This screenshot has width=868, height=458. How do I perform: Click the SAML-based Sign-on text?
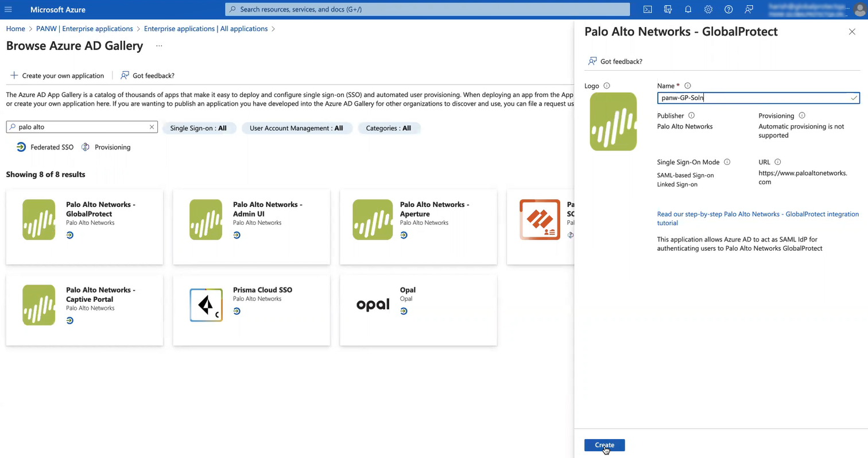(x=685, y=175)
